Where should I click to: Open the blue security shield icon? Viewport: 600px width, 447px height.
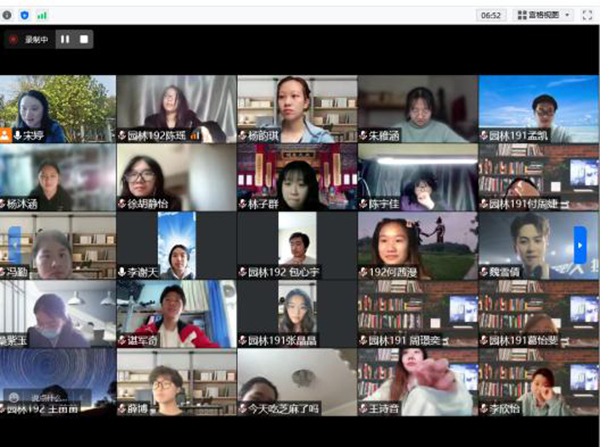point(25,15)
